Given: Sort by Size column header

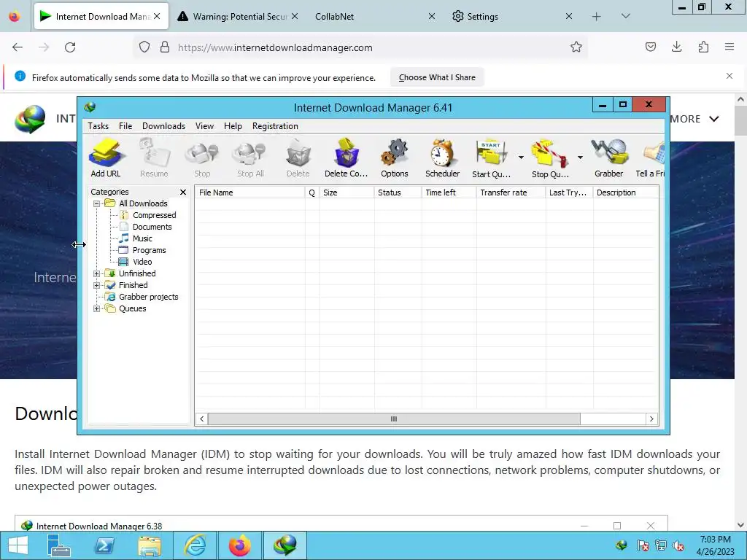Looking at the screenshot, I should pyautogui.click(x=347, y=192).
